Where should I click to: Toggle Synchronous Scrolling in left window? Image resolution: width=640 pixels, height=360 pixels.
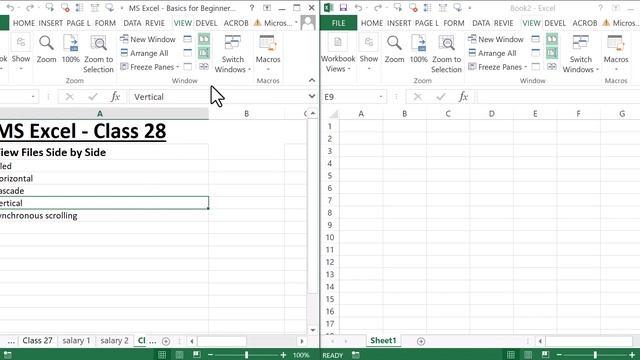(204, 53)
